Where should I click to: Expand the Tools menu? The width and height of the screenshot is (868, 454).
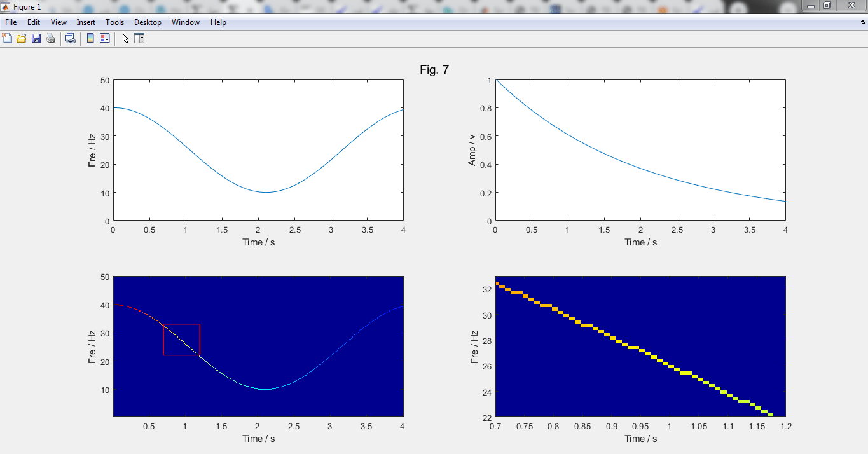click(115, 22)
